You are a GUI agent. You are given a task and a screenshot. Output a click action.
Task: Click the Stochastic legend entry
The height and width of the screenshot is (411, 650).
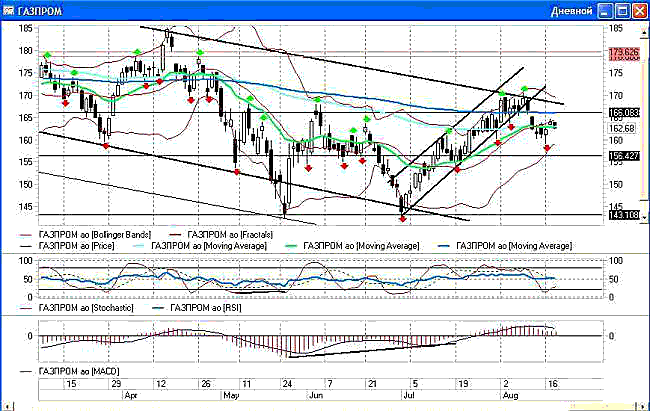[77, 308]
